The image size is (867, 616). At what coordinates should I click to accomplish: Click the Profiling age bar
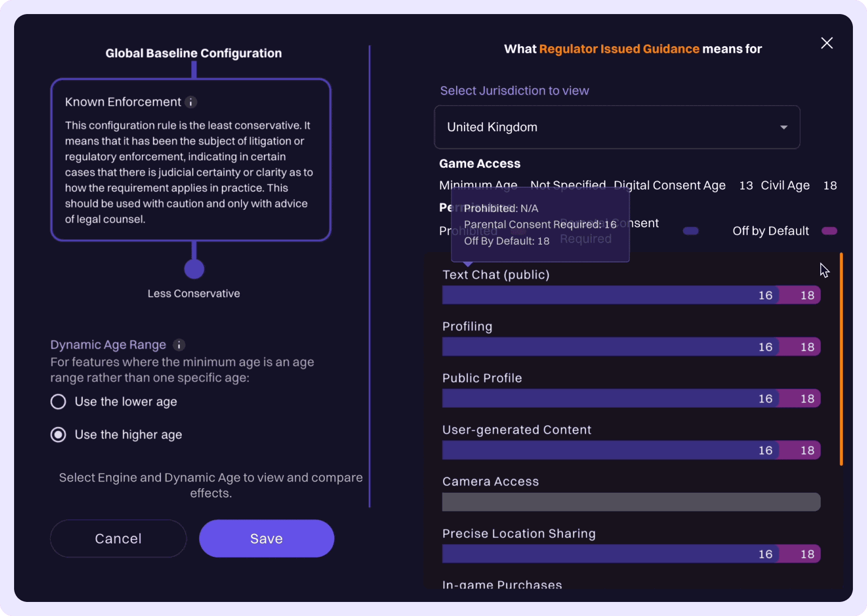click(x=631, y=347)
